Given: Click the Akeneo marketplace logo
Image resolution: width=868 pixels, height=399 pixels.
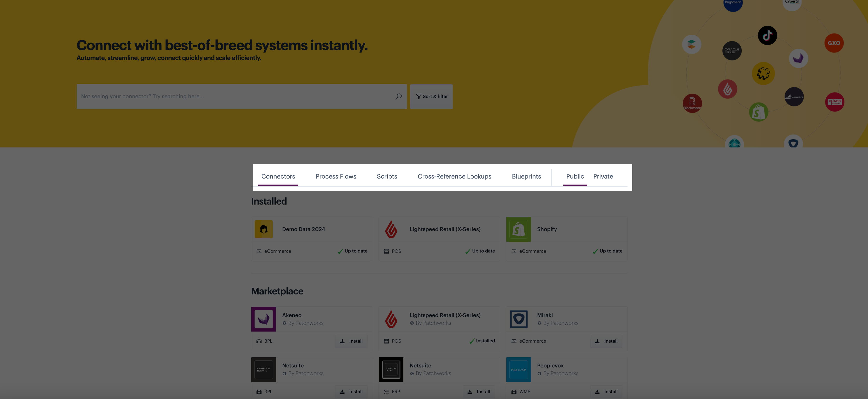Looking at the screenshot, I should tap(263, 319).
